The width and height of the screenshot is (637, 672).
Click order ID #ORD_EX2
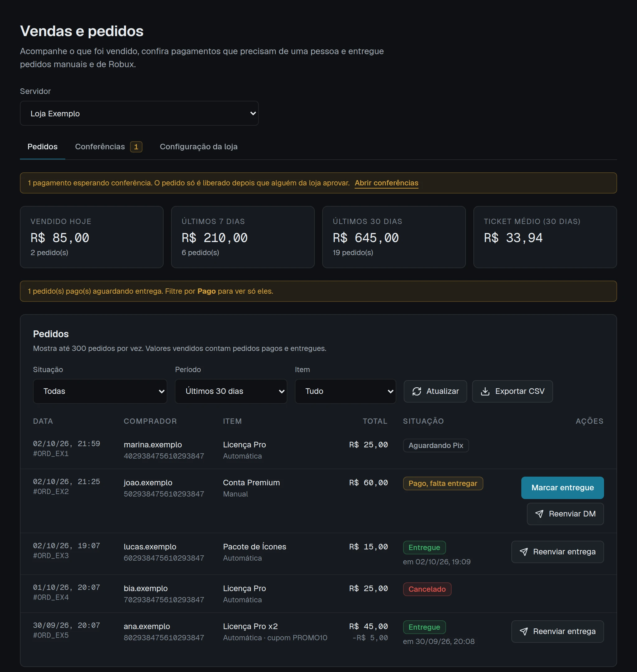[x=51, y=492]
